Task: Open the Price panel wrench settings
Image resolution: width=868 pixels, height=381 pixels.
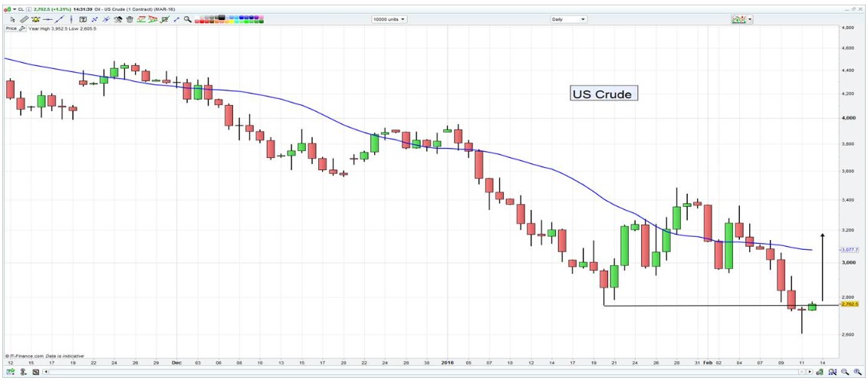Action: [x=23, y=29]
